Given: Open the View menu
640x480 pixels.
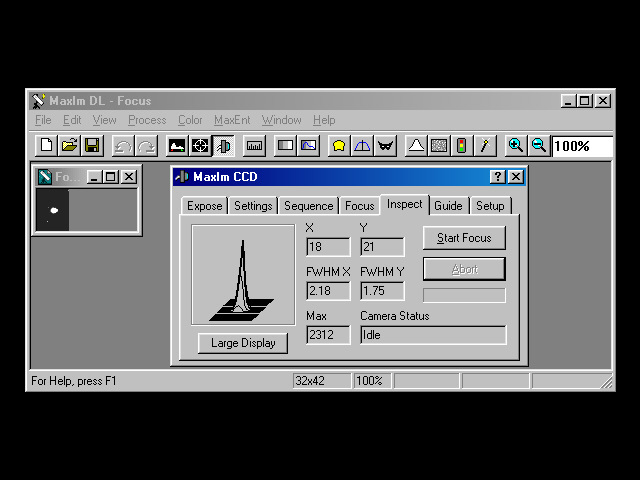Looking at the screenshot, I should click(104, 120).
